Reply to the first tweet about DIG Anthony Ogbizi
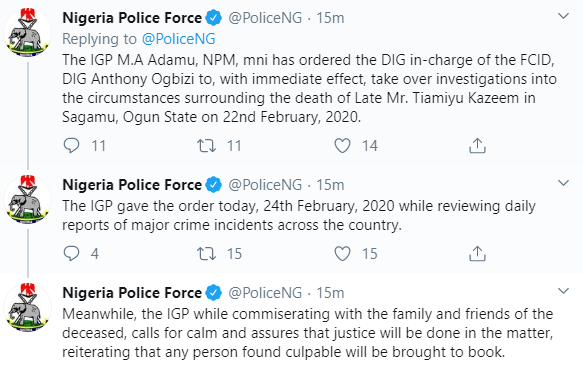583x369 pixels. pyautogui.click(x=71, y=145)
